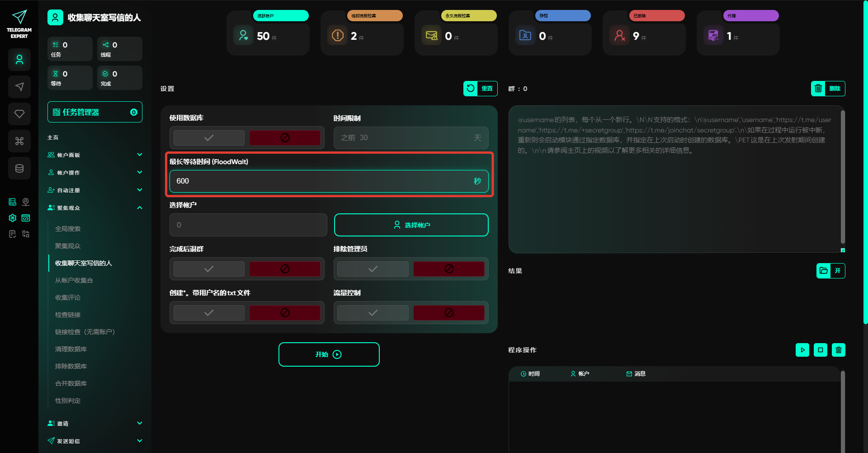Disable 完成后退群 with the red toggle
This screenshot has height=453, width=868.
(x=285, y=269)
